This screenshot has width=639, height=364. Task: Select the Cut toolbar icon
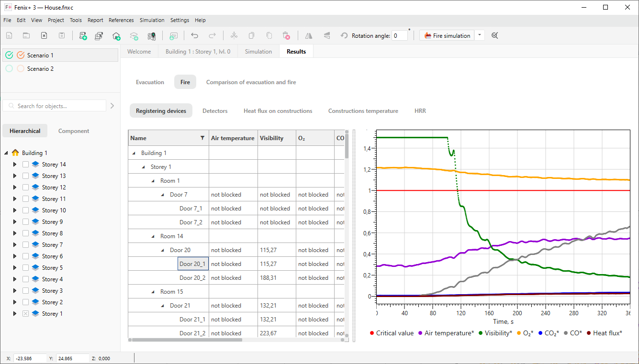point(234,35)
